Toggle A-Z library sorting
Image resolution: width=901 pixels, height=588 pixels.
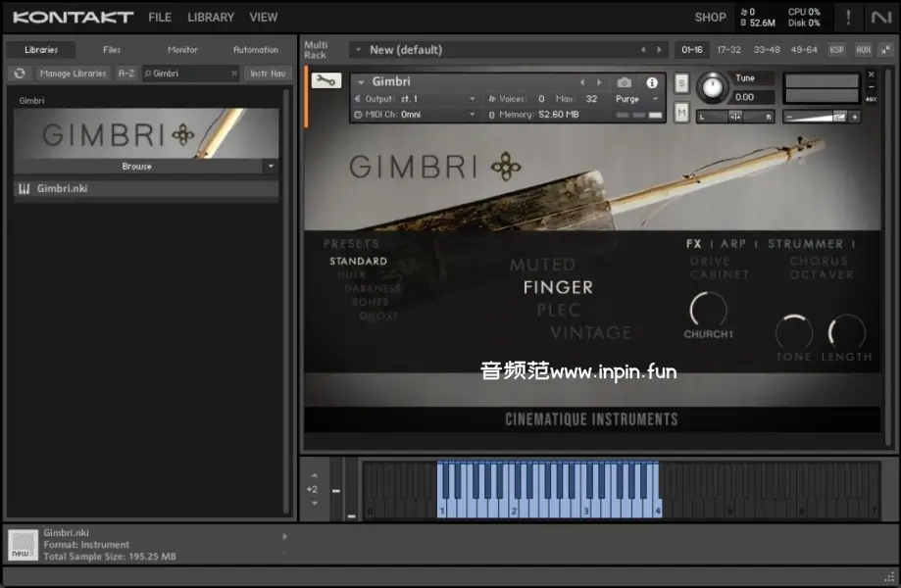click(x=125, y=73)
